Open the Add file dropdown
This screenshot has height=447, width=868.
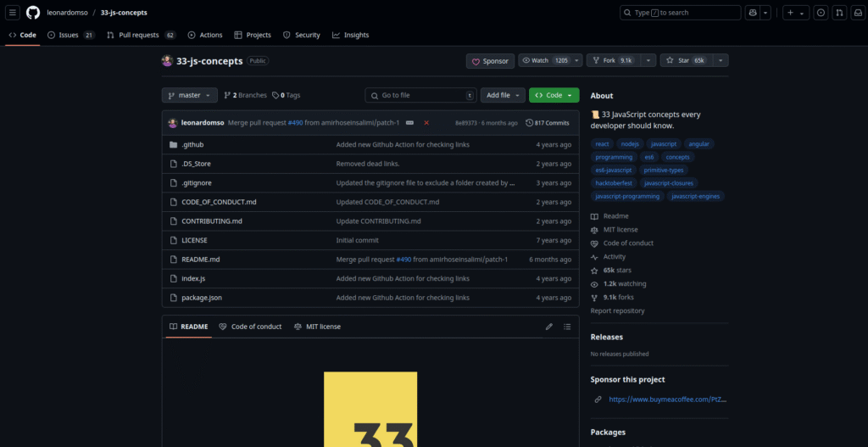503,95
